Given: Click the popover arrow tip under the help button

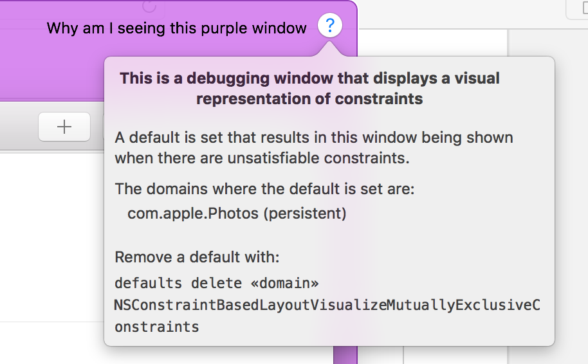Looking at the screenshot, I should point(330,46).
